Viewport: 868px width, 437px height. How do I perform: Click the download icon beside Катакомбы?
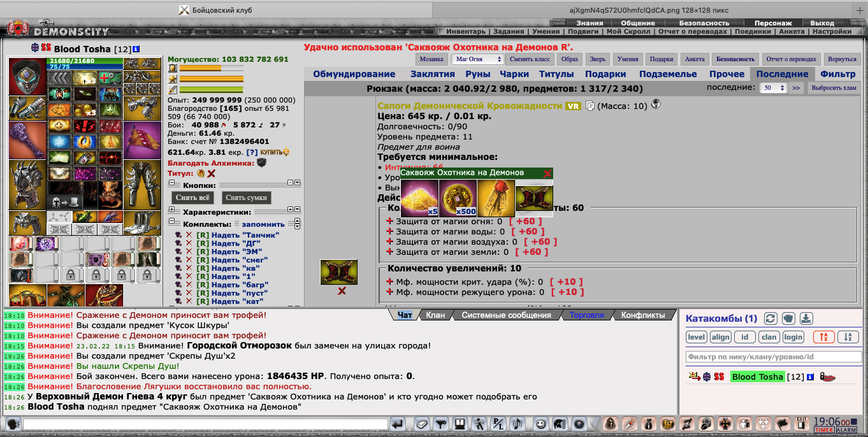tap(806, 319)
